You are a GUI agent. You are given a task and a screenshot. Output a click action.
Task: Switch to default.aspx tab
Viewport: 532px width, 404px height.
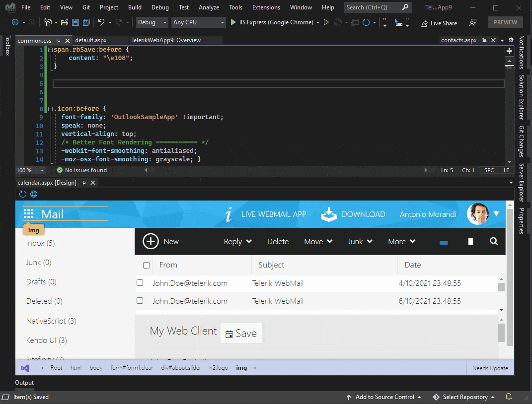point(91,40)
